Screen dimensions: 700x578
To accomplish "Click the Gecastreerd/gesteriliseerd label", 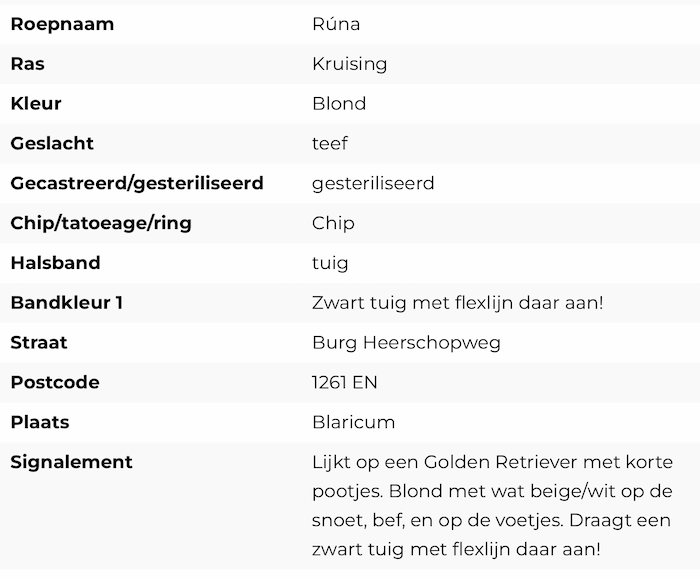I will click(137, 184).
